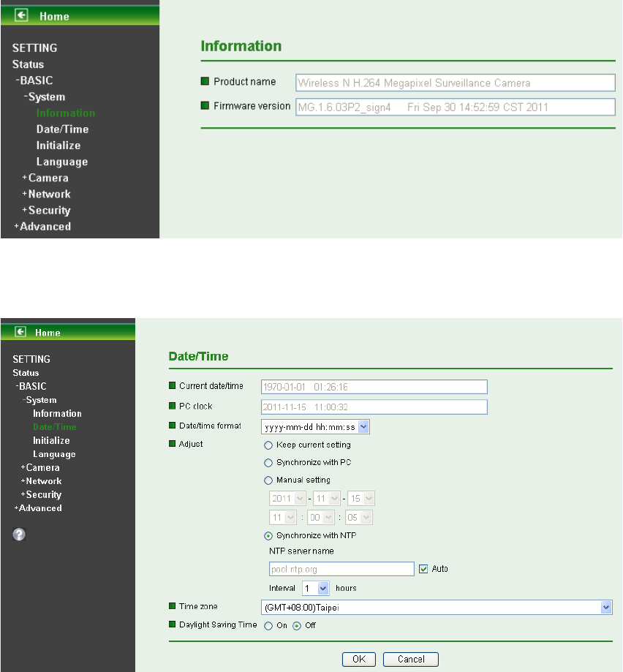The width and height of the screenshot is (623, 672).
Task: Open the help question-mark icon
Action: pyautogui.click(x=19, y=535)
